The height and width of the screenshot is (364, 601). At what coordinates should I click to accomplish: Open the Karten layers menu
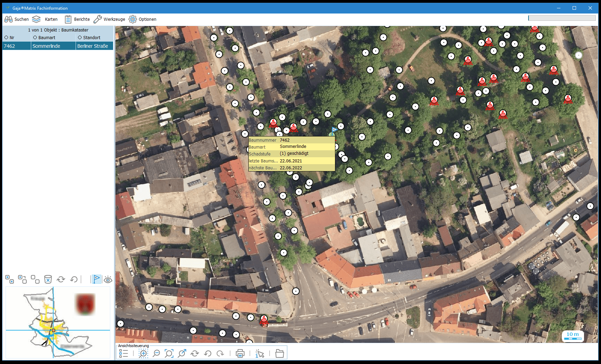45,19
